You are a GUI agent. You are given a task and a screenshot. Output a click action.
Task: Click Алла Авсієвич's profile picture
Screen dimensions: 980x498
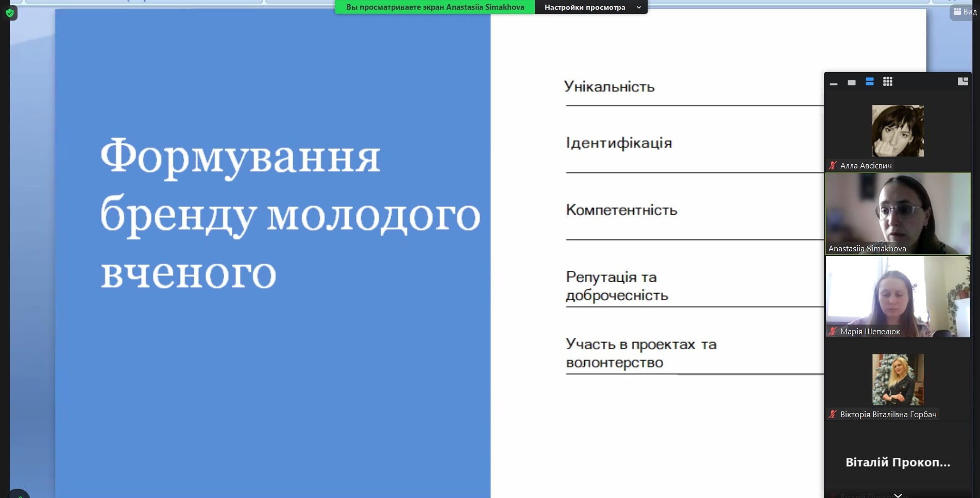[x=898, y=131]
